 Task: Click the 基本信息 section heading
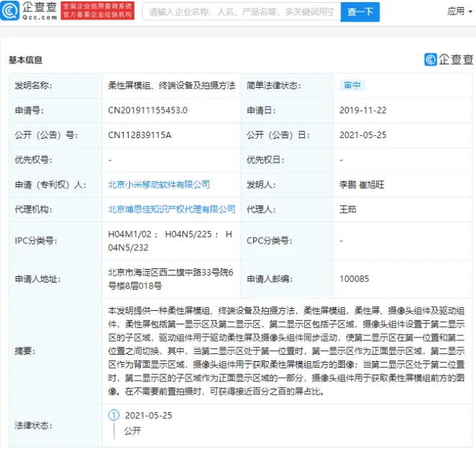point(25,60)
